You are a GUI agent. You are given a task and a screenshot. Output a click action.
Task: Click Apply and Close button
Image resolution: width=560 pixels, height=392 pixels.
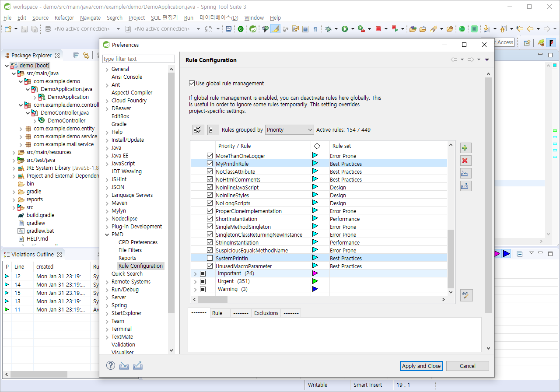pyautogui.click(x=421, y=366)
